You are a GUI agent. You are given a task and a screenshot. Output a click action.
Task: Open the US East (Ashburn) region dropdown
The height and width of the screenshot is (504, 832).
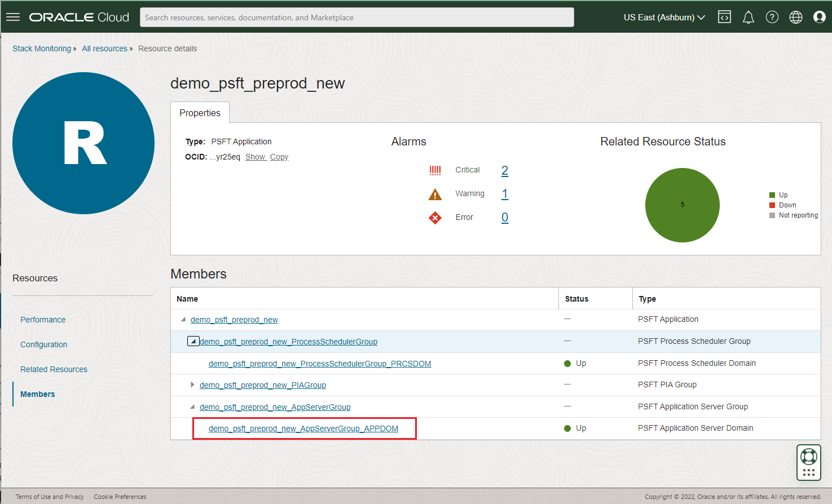pos(664,17)
